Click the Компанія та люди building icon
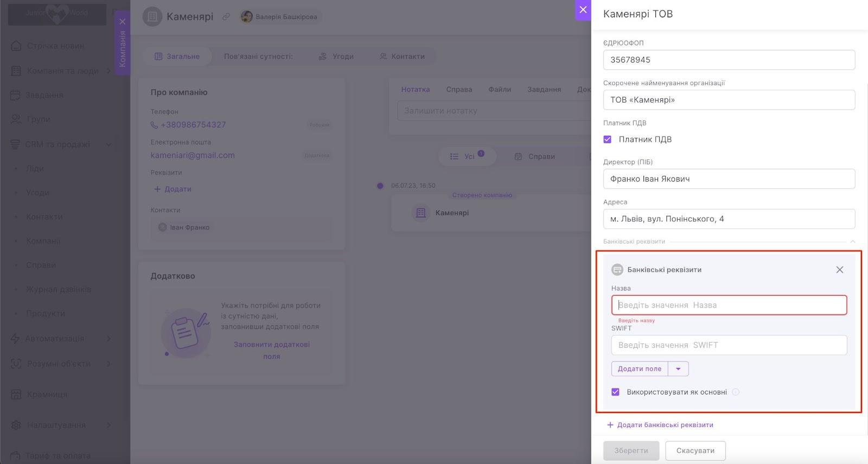The width and height of the screenshot is (868, 464). pos(16,71)
